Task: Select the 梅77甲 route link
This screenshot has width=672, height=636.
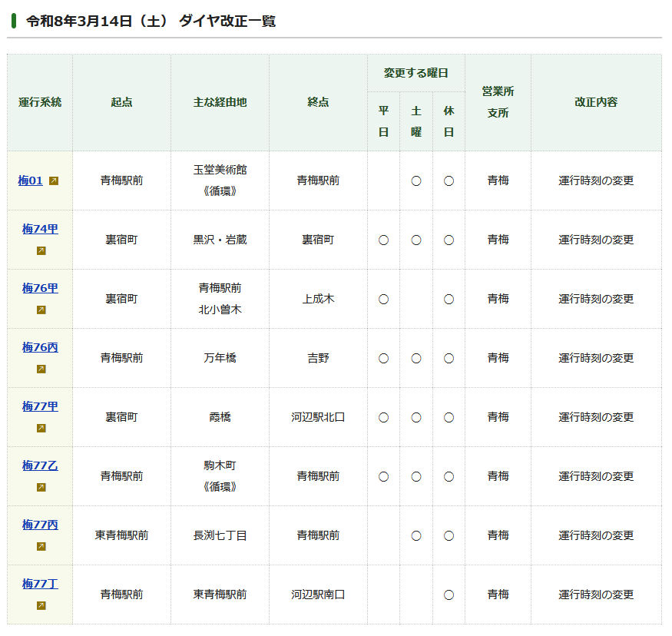Action: click(40, 406)
